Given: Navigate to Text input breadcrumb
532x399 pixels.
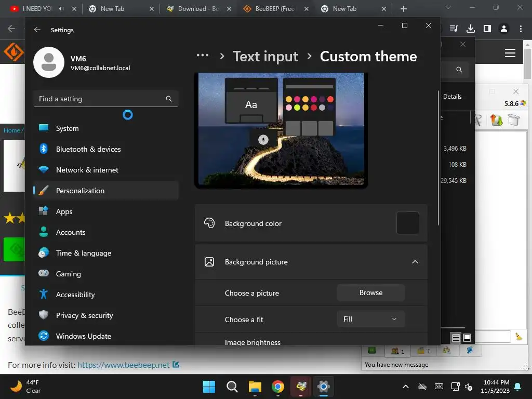Looking at the screenshot, I should pyautogui.click(x=265, y=56).
